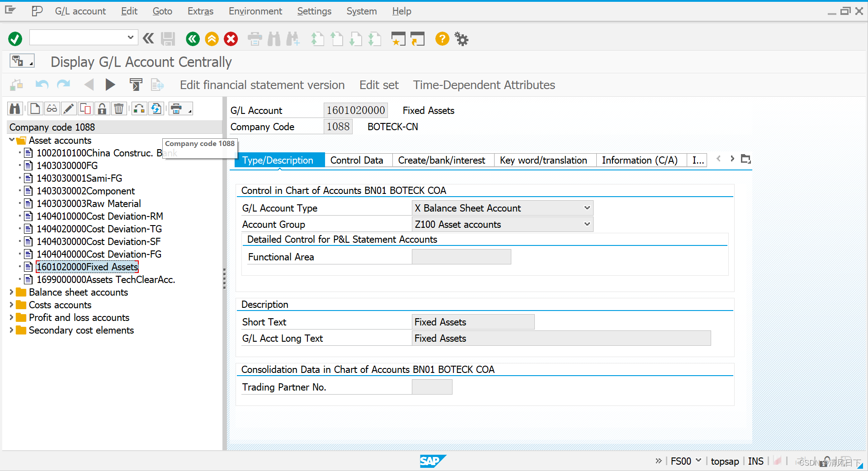Click the Create New Session icon
Screen dimensions: 868x471
398,39
